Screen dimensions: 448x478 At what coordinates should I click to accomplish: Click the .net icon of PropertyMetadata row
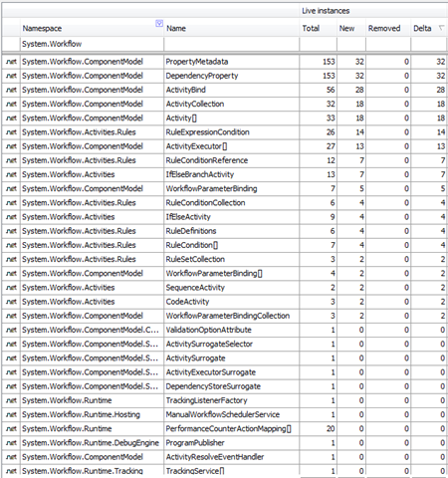tap(11, 62)
